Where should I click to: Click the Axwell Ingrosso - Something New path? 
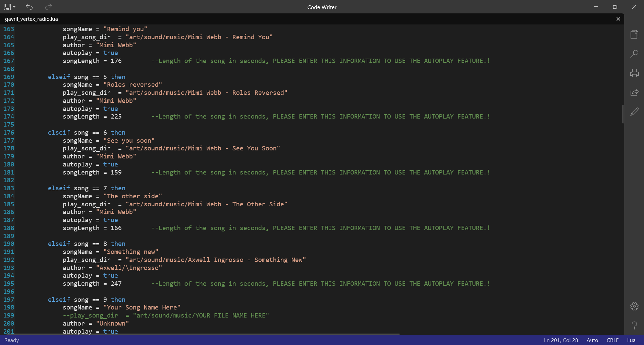(216, 260)
